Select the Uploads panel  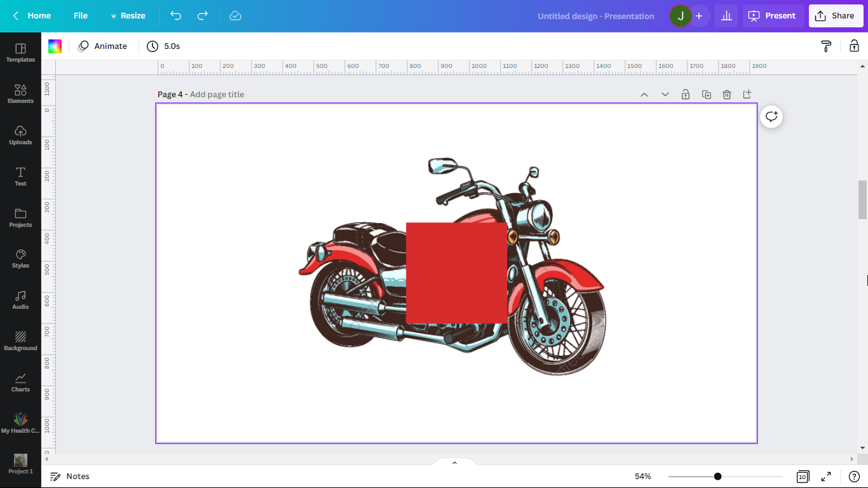click(20, 134)
